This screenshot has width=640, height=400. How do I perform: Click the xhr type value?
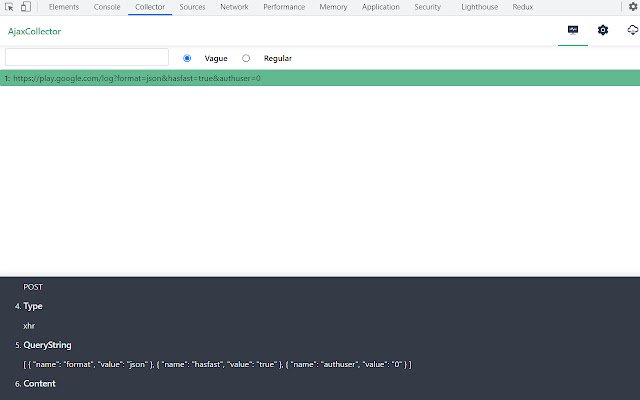pyautogui.click(x=29, y=326)
